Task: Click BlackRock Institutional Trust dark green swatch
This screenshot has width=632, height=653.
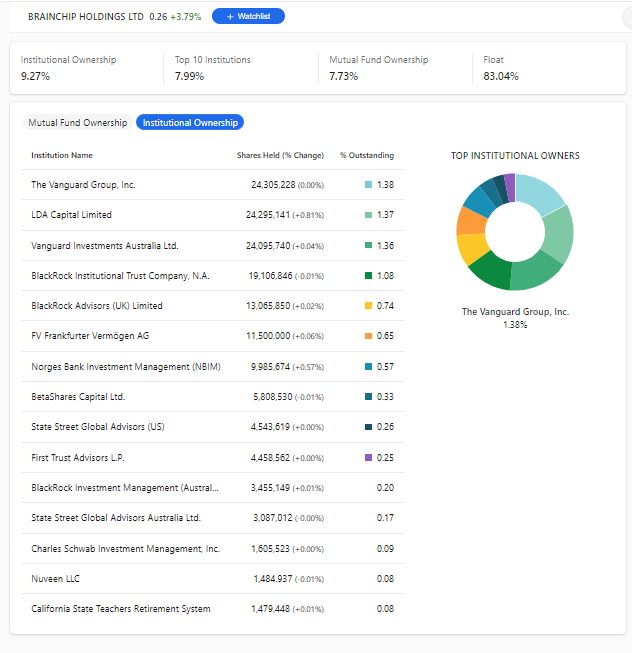Action: coord(368,275)
